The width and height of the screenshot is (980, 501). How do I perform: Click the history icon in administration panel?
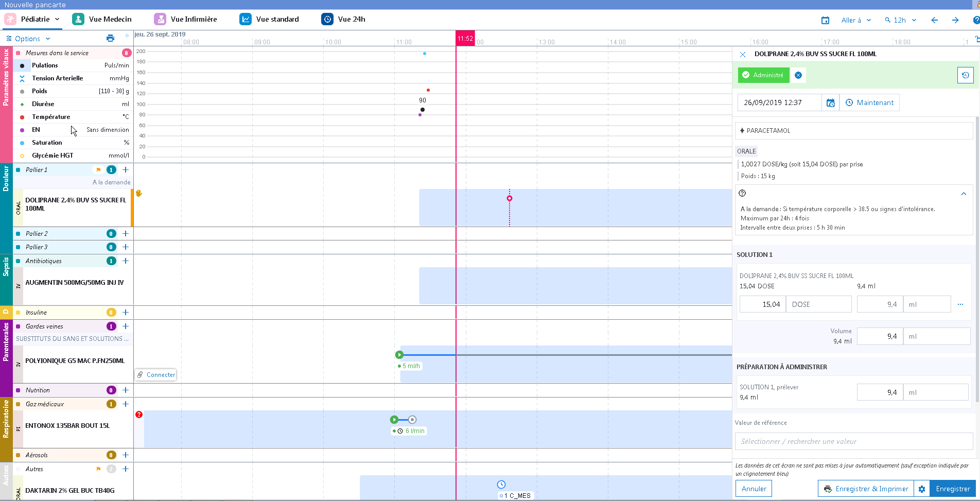(965, 75)
